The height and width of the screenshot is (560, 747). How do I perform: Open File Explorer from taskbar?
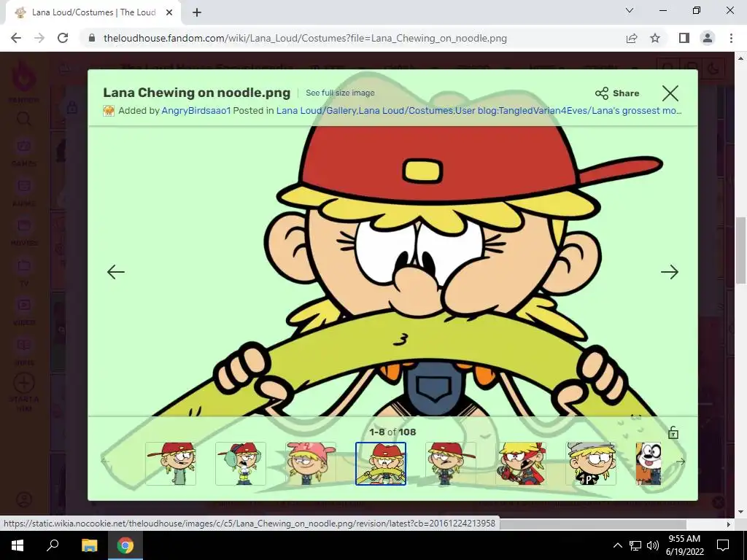point(89,545)
